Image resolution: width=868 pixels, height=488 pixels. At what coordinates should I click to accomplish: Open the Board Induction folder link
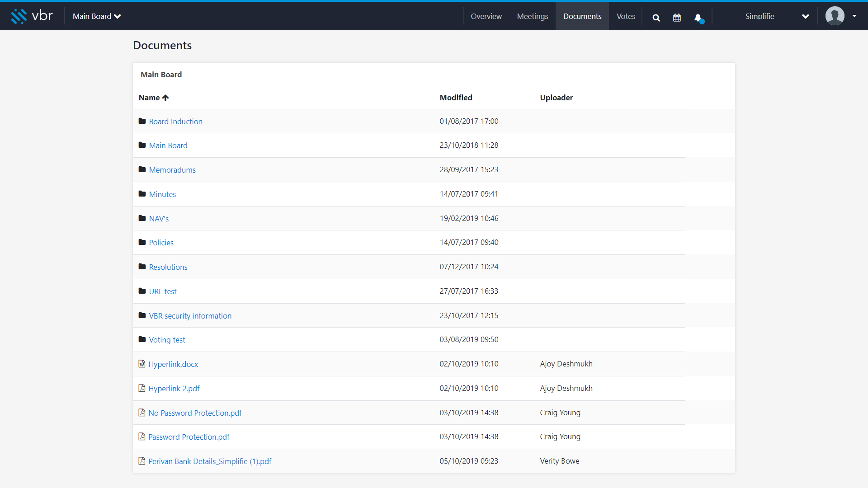point(176,122)
